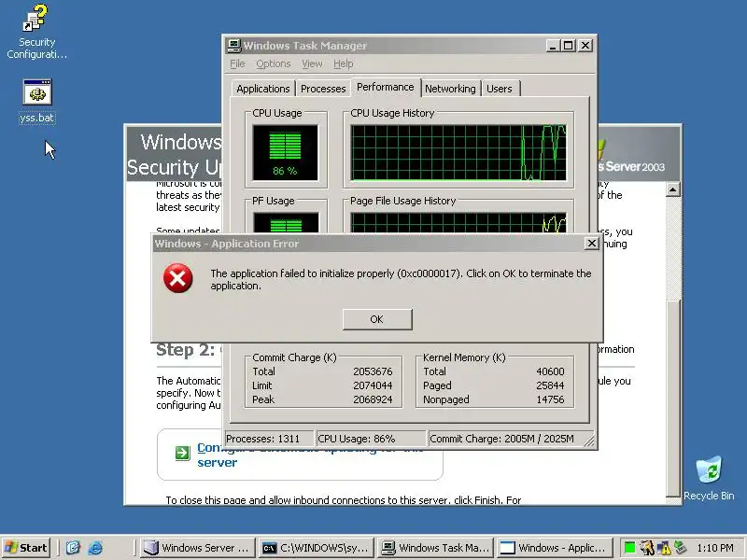The width and height of the screenshot is (747, 560).
Task: Switch to Windows Task Manager taskbar button
Action: point(435,548)
